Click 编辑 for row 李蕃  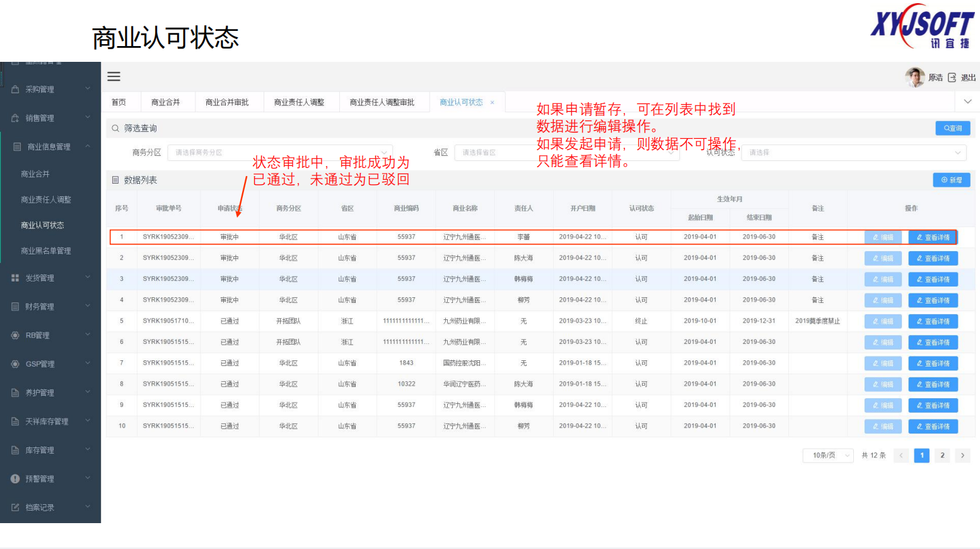coord(883,237)
